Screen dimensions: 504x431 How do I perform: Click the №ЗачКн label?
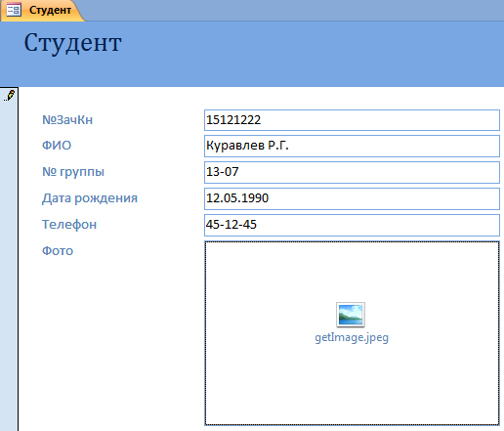(67, 120)
